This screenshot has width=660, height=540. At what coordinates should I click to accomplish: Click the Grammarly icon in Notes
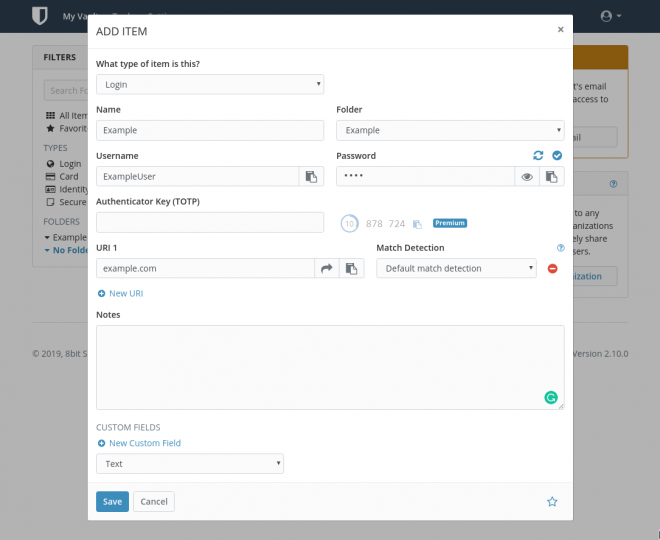(551, 397)
